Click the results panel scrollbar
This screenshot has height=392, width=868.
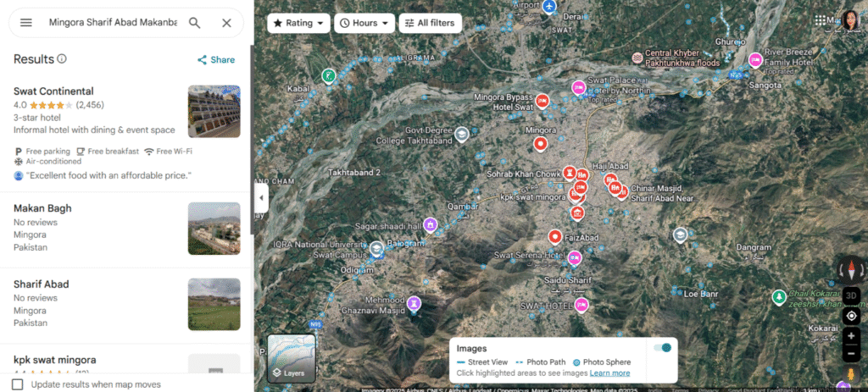click(253, 140)
